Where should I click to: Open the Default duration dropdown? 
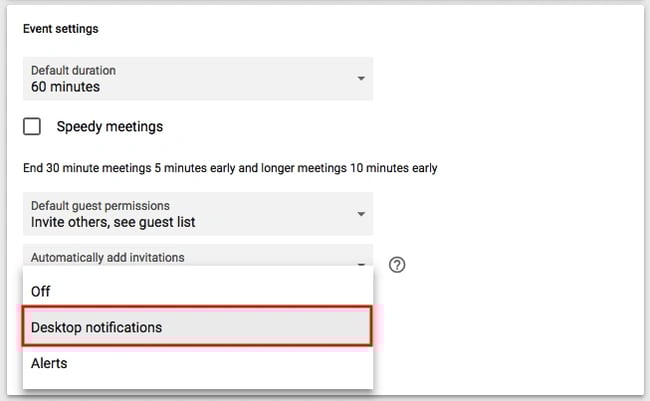tap(197, 78)
